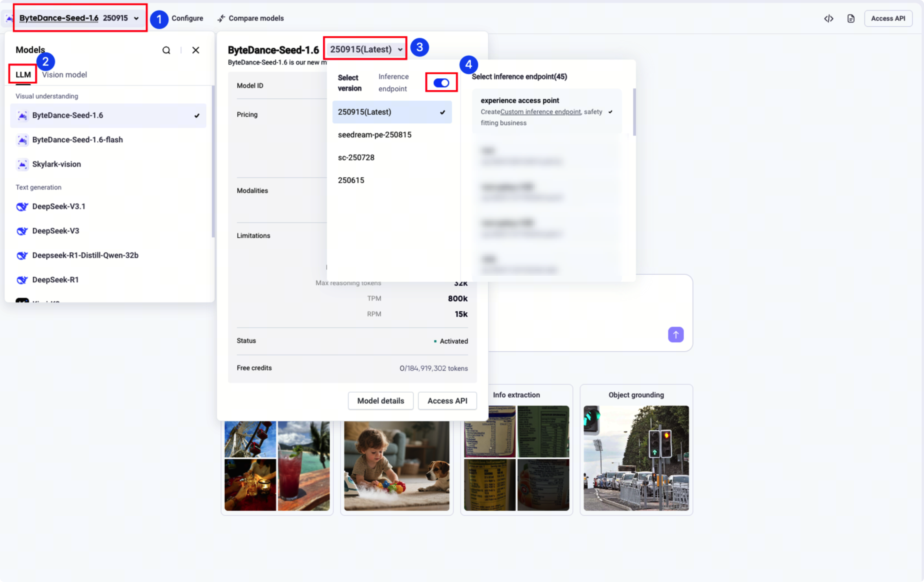The image size is (924, 582).
Task: Open the Configure menu item
Action: coord(187,18)
